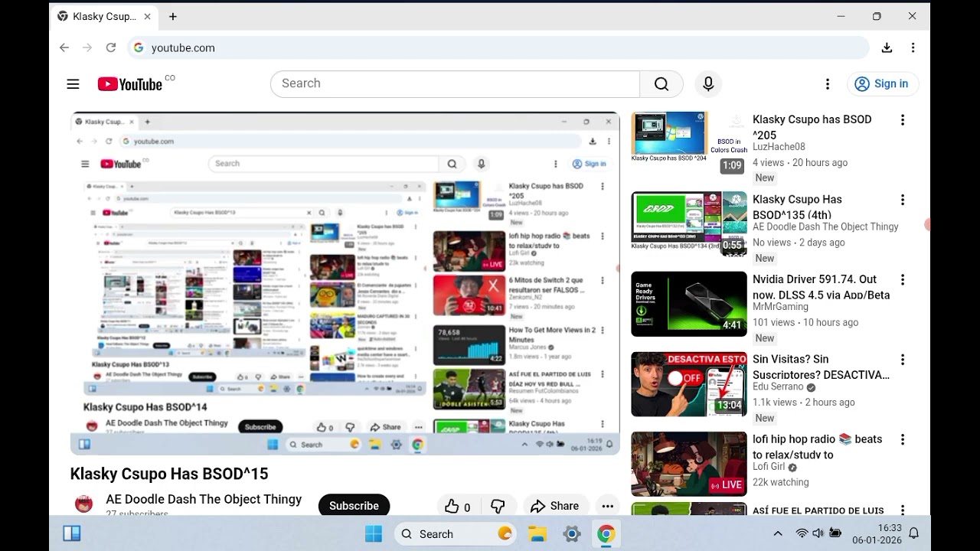Open YouTube settings dots beside Sign in
Viewport: 980px width, 551px height.
click(828, 84)
